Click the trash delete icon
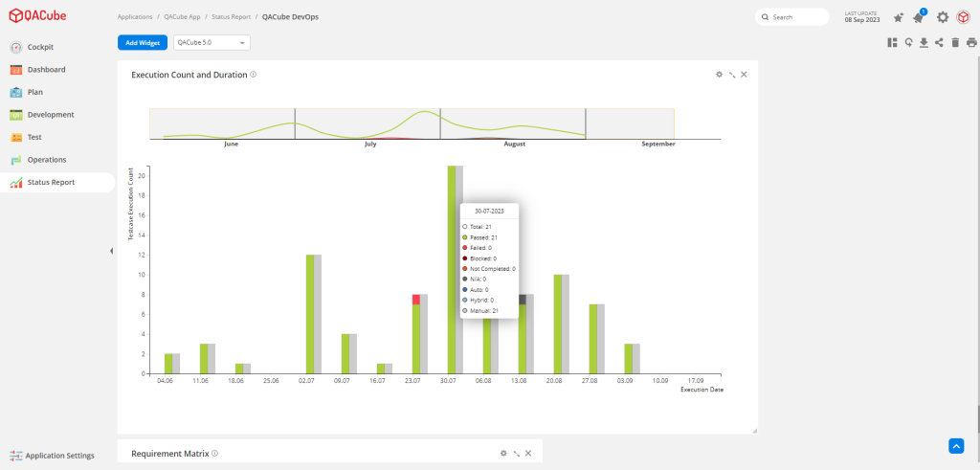The height and width of the screenshot is (470, 980). [955, 42]
